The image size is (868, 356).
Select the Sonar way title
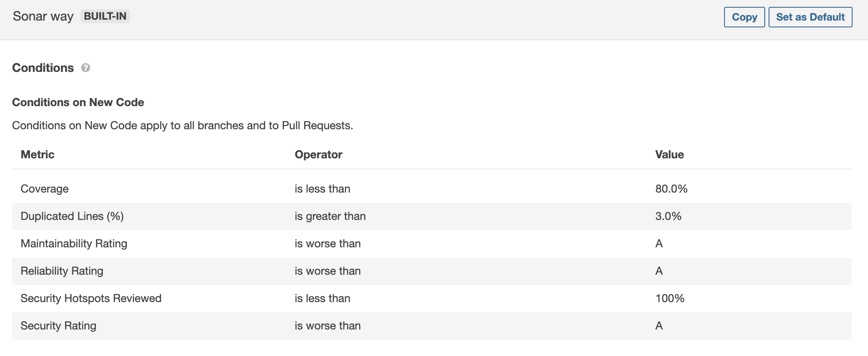click(x=43, y=16)
